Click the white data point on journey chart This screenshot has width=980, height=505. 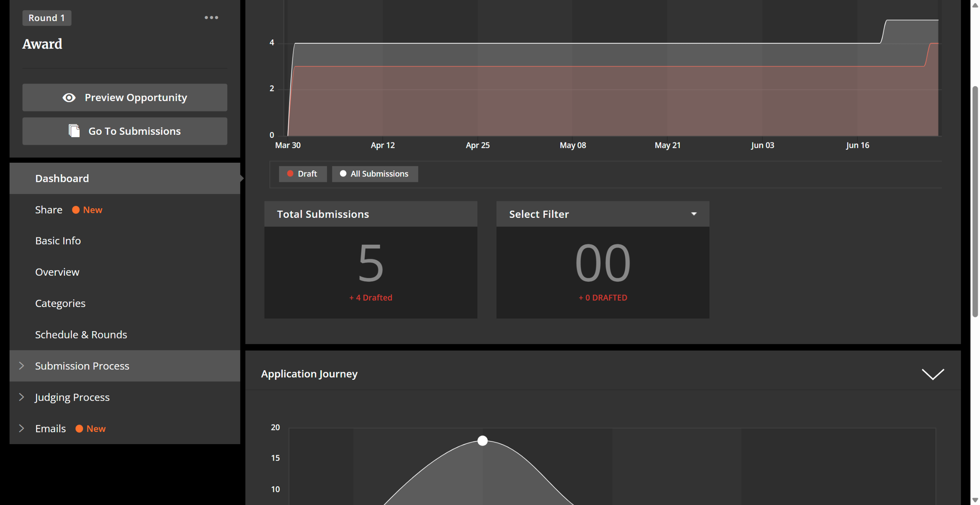point(482,441)
